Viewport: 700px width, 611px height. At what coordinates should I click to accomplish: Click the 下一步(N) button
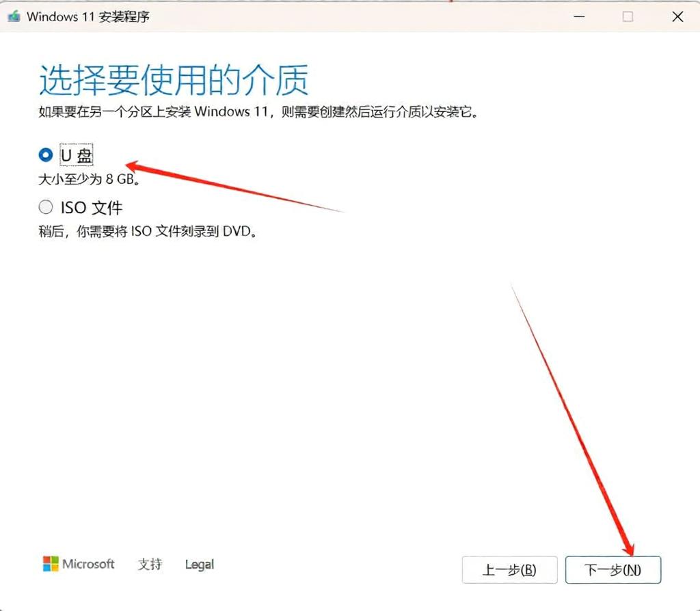[613, 569]
